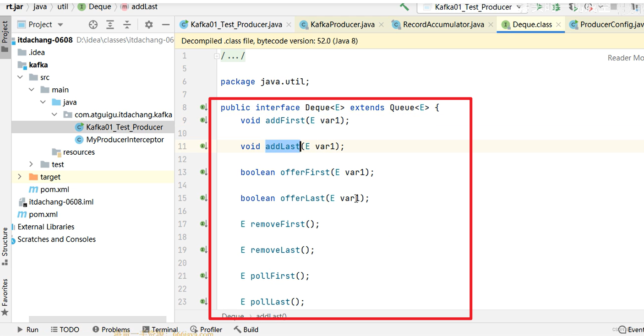The height and width of the screenshot is (336, 644).
Task: Click the Debug bug icon in top toolbar
Action: tap(556, 7)
